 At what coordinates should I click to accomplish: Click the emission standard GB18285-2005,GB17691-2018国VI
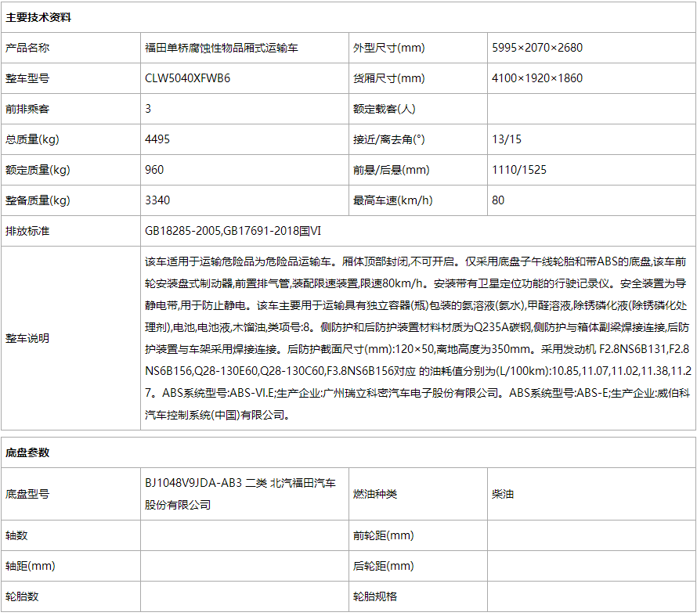tap(233, 231)
